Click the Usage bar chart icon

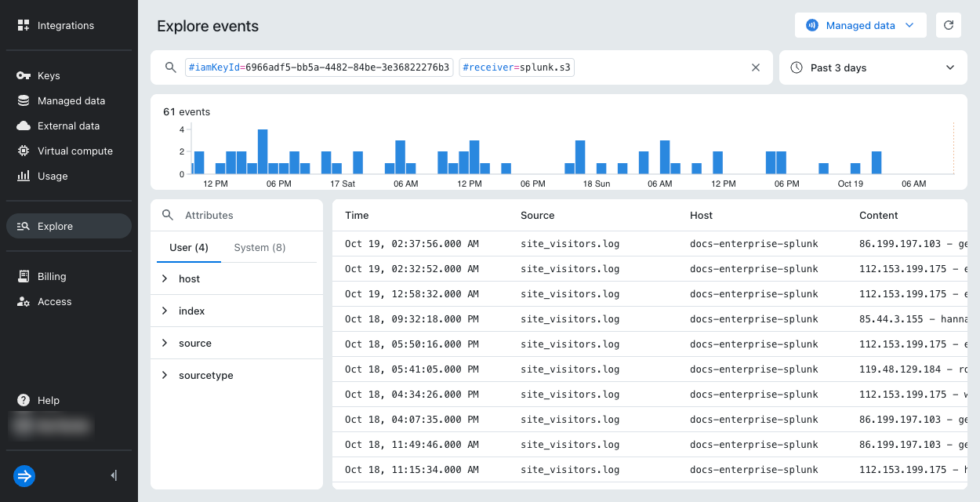pyautogui.click(x=24, y=176)
